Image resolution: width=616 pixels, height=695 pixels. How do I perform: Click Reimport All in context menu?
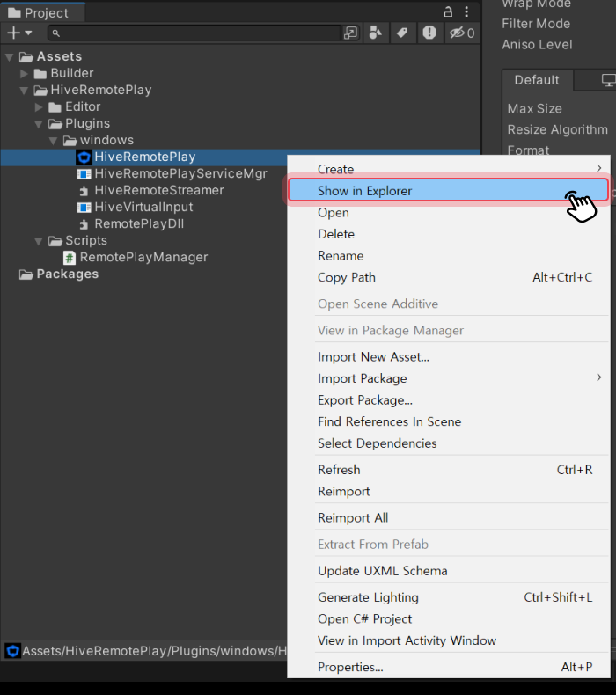(352, 518)
